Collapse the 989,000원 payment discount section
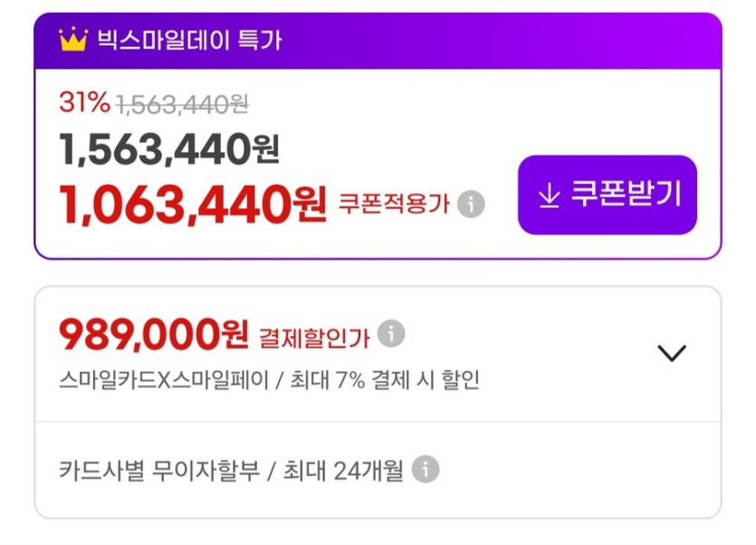The width and height of the screenshot is (756, 545). (x=672, y=355)
